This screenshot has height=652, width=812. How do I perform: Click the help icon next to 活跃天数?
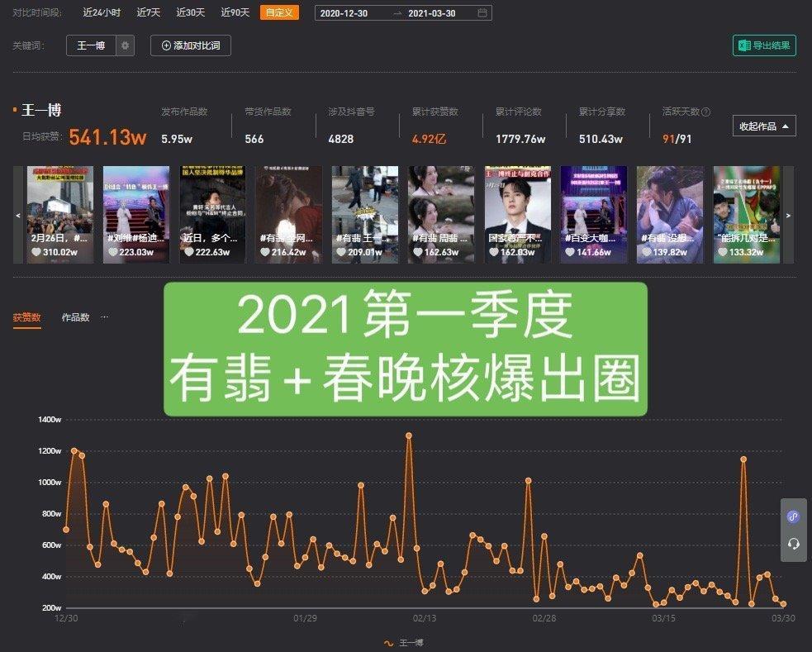[705, 112]
